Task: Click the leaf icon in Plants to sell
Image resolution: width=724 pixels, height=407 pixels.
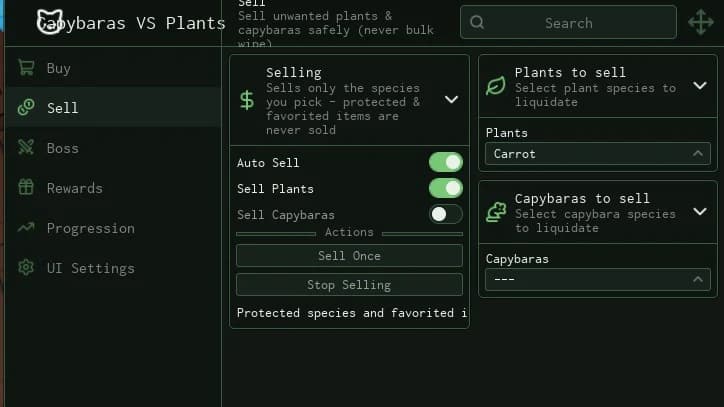Action: point(496,86)
